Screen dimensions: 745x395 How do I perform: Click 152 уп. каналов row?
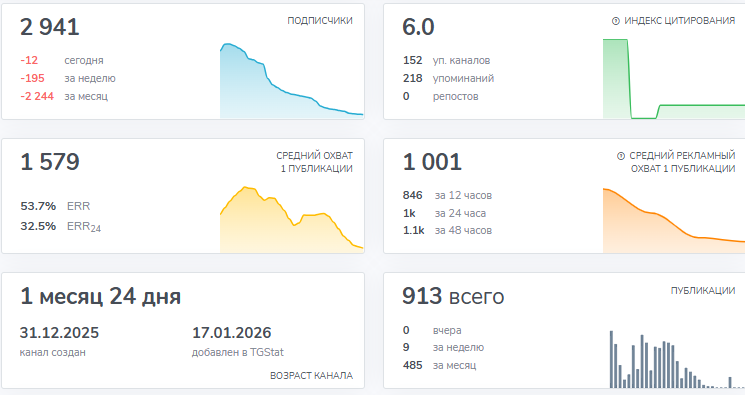(447, 60)
